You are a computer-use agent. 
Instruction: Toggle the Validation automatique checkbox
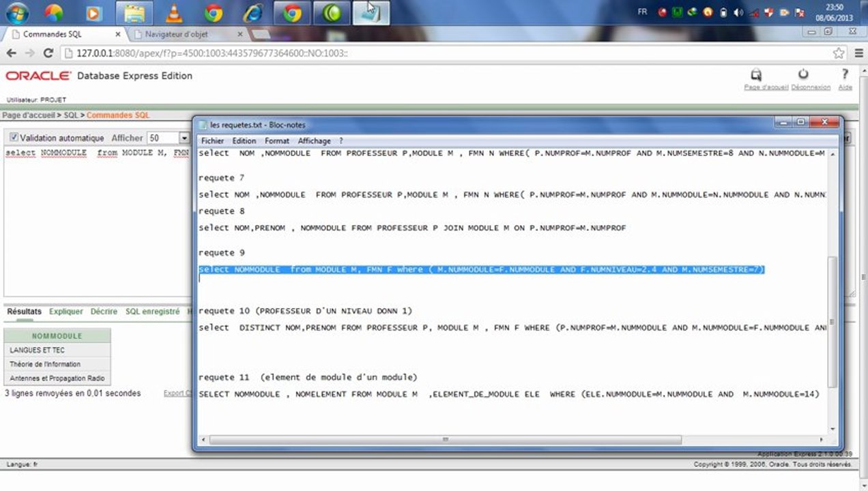tap(15, 138)
